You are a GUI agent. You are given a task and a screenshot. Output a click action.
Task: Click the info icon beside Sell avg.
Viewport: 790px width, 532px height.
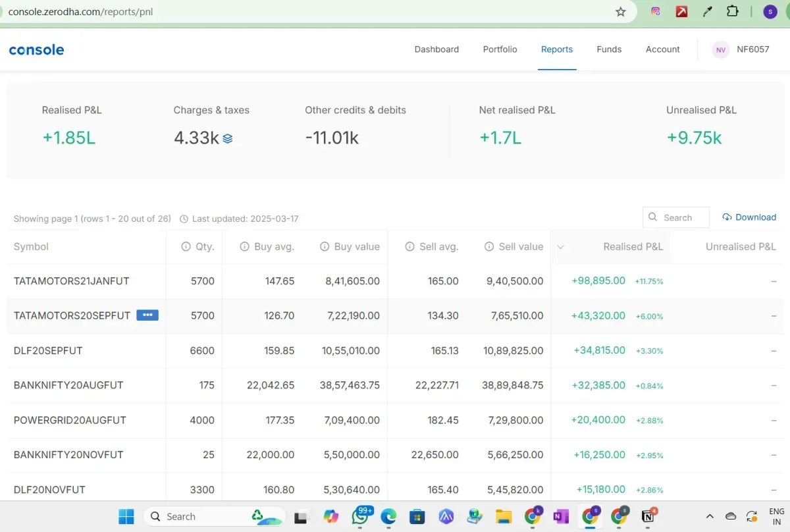409,247
